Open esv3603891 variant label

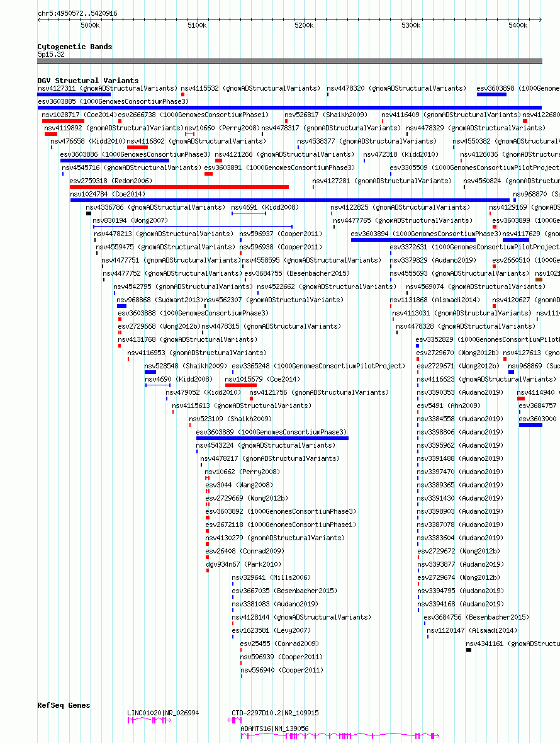pos(279,167)
